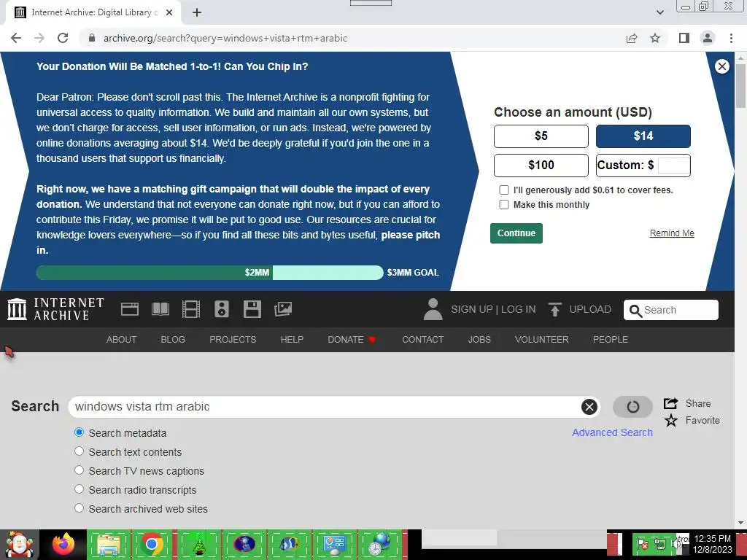This screenshot has width=747, height=560.
Task: Choose the $14 donation amount
Action: [x=643, y=136]
